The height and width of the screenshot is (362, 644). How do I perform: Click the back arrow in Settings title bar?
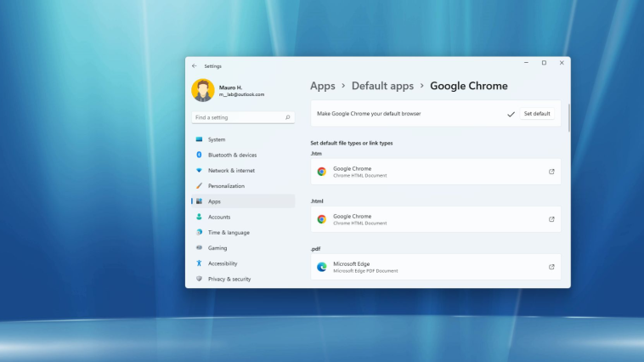195,65
